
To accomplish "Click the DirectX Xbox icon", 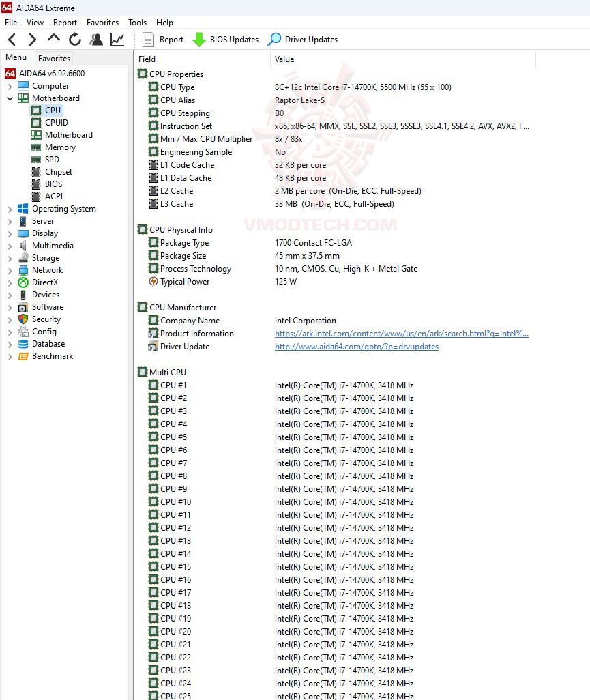I will click(23, 282).
